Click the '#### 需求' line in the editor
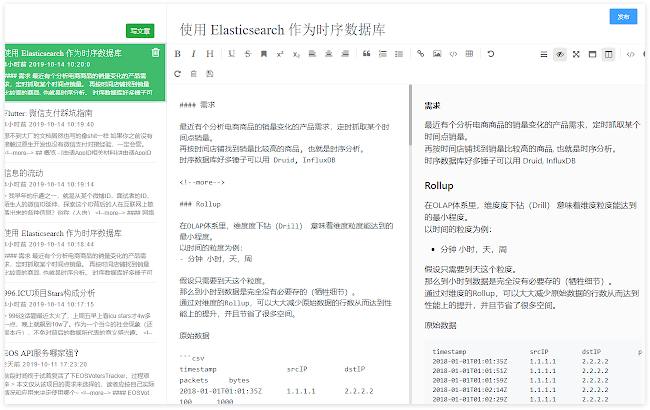Image resolution: width=650 pixels, height=410 pixels. [x=197, y=105]
